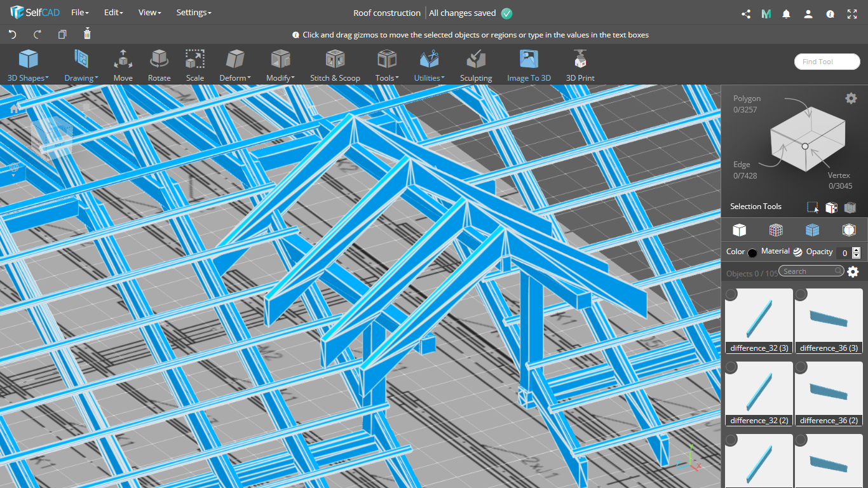This screenshot has height=488, width=868.
Task: Click the Redo arrow icon
Action: click(37, 34)
